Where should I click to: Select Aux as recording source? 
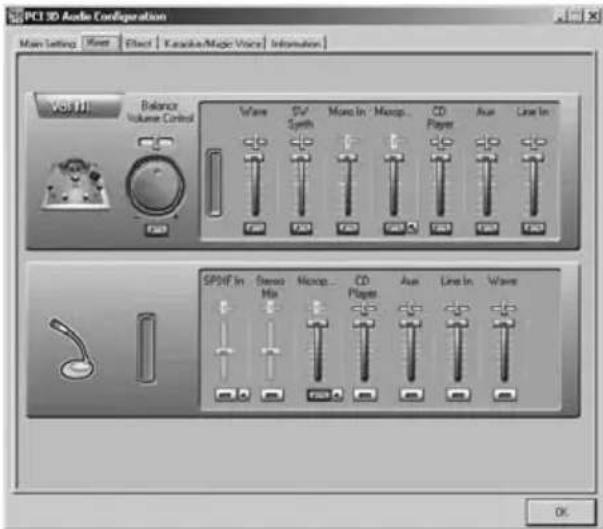[x=411, y=394]
